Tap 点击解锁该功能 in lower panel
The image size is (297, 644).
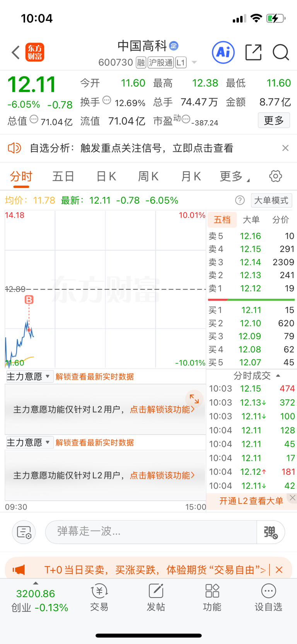point(162,475)
